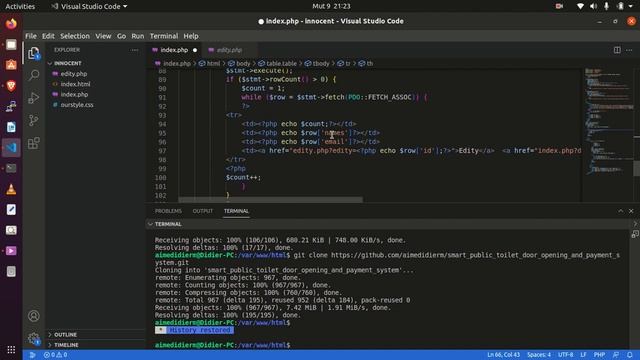Click the Visual Studio Code dock icon
Image resolution: width=640 pixels, height=360 pixels.
[11, 147]
